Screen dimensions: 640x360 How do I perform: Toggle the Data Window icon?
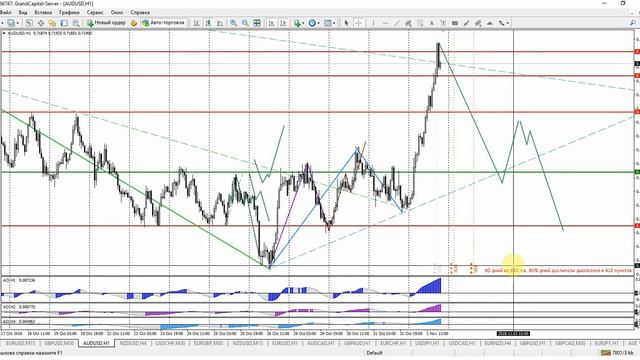click(41, 23)
